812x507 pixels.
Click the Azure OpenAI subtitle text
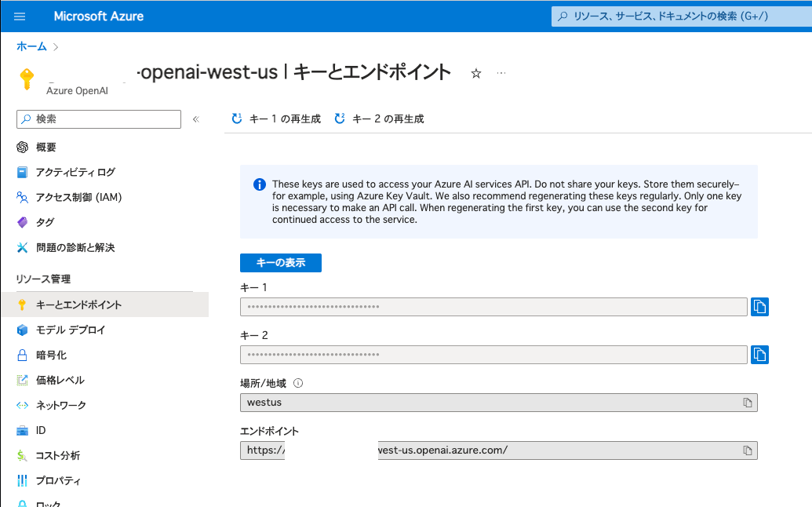click(x=77, y=90)
